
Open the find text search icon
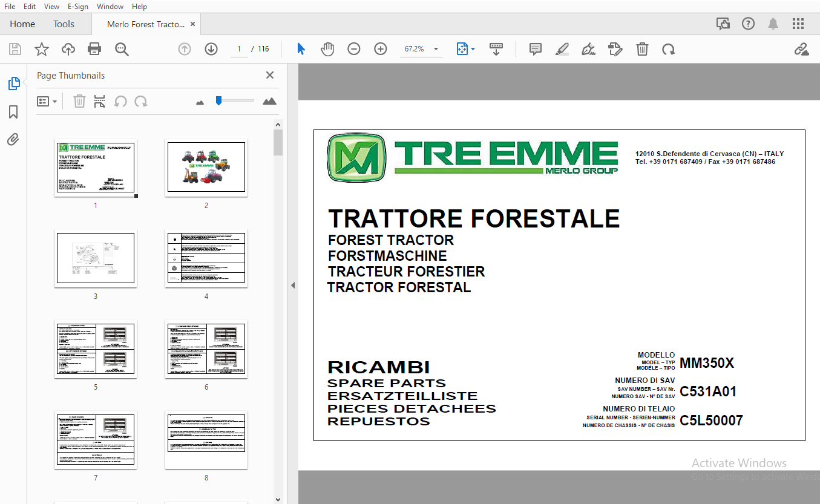coord(122,50)
